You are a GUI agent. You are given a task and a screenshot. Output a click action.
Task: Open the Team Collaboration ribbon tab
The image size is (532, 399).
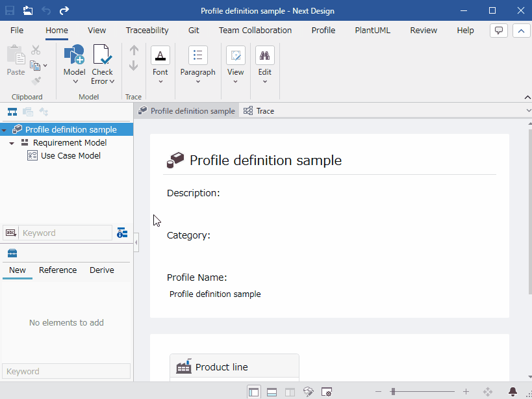click(x=255, y=30)
